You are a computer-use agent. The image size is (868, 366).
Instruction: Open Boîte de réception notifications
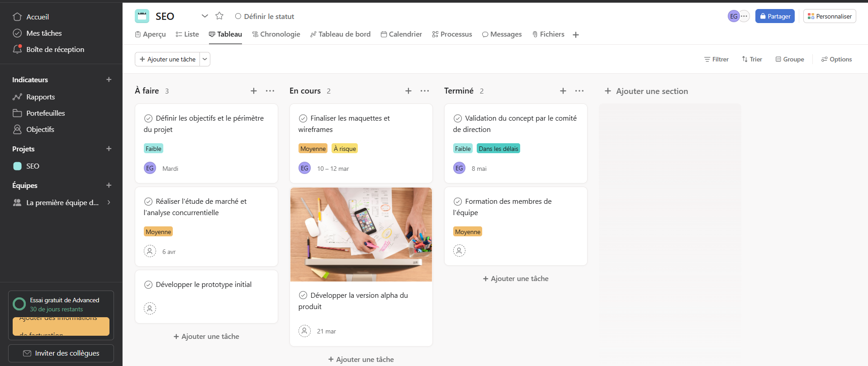tap(48, 49)
